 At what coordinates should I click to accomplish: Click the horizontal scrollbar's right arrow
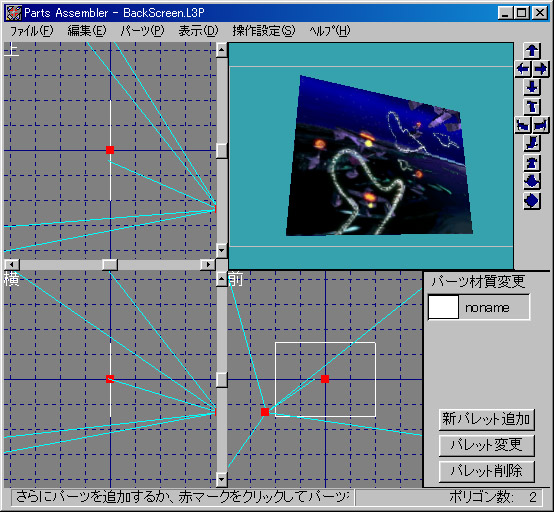[208, 264]
